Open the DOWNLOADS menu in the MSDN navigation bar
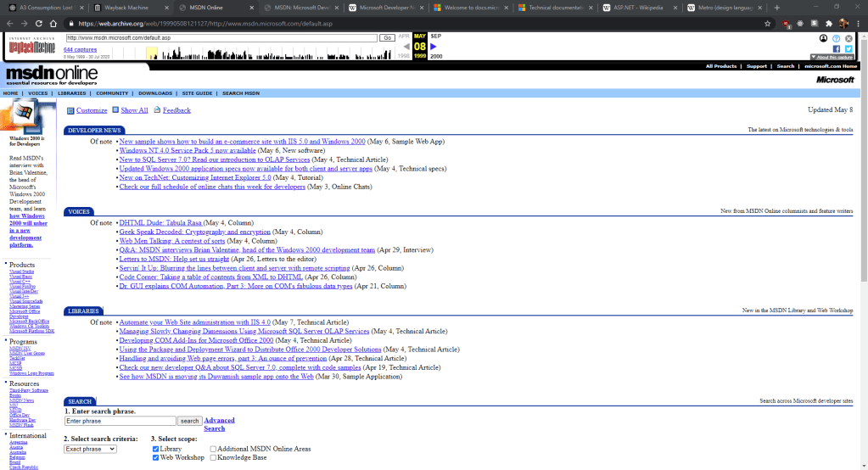 (x=155, y=93)
